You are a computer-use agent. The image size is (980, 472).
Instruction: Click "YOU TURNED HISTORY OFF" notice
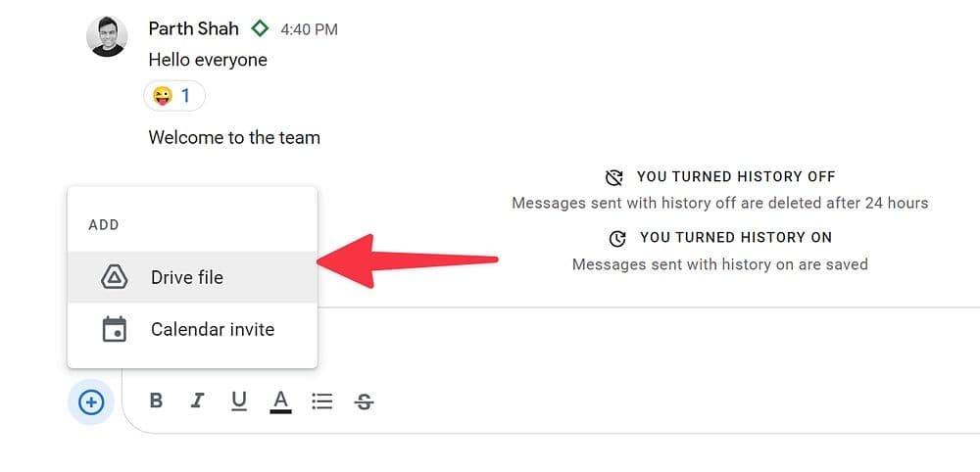[736, 176]
